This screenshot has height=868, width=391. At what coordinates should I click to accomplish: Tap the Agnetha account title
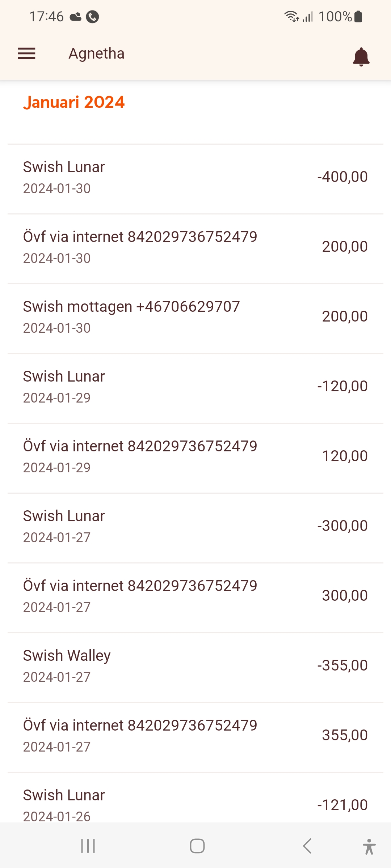coord(97,54)
